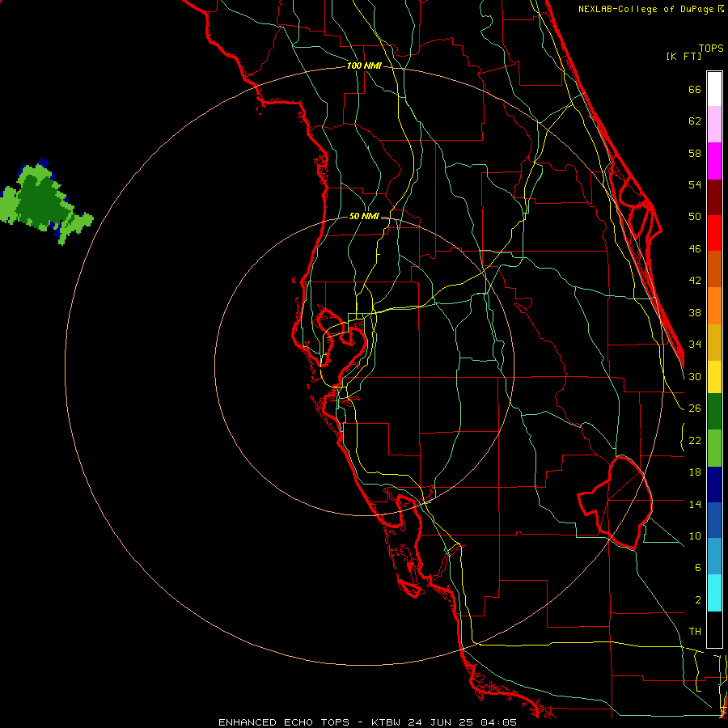Image resolution: width=728 pixels, height=728 pixels.
Task: Click the legend value 22
Action: click(x=695, y=440)
